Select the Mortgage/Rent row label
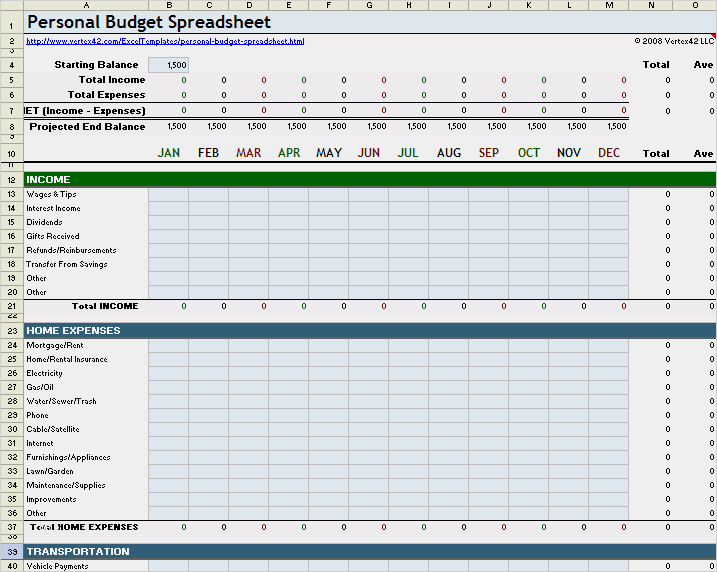This screenshot has height=572, width=717. pos(56,345)
